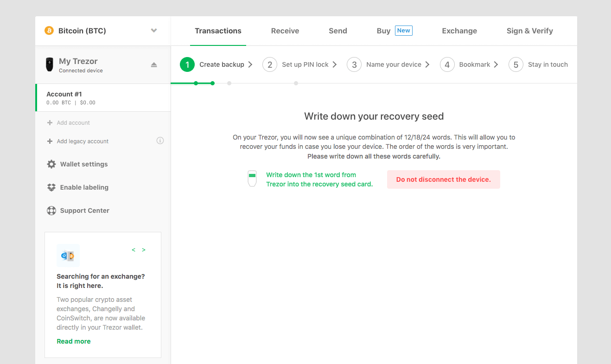Click the first gray progress dot

coord(229,83)
